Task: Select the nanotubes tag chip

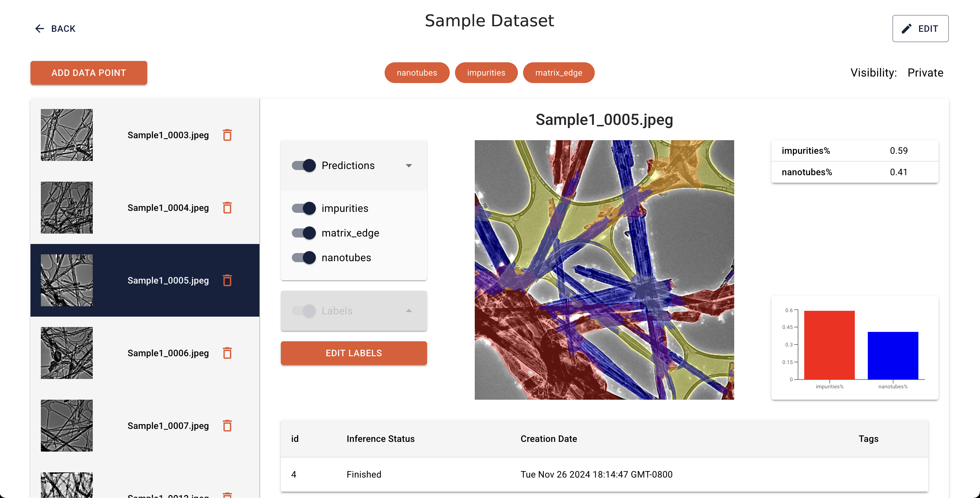Action: [417, 72]
